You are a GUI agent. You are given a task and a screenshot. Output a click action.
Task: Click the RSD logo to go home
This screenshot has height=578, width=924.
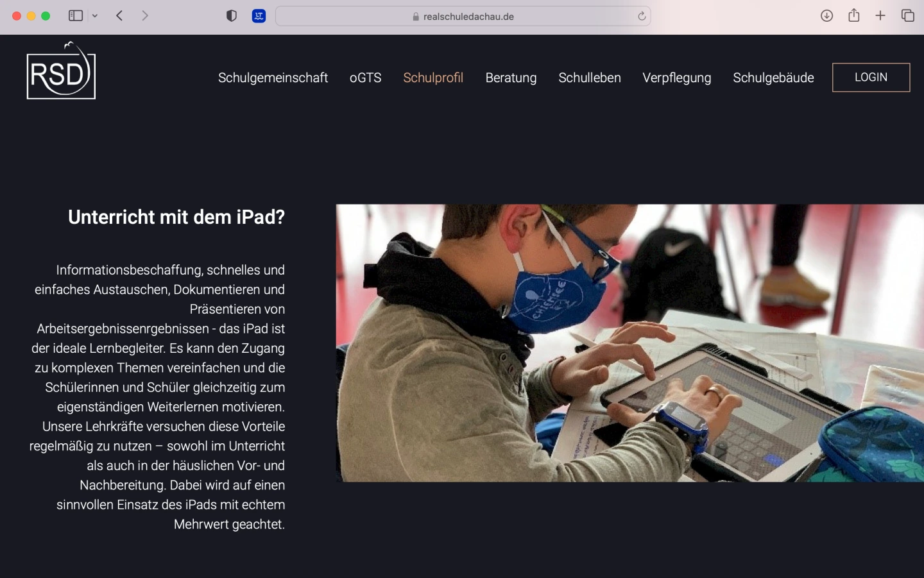[x=61, y=71]
